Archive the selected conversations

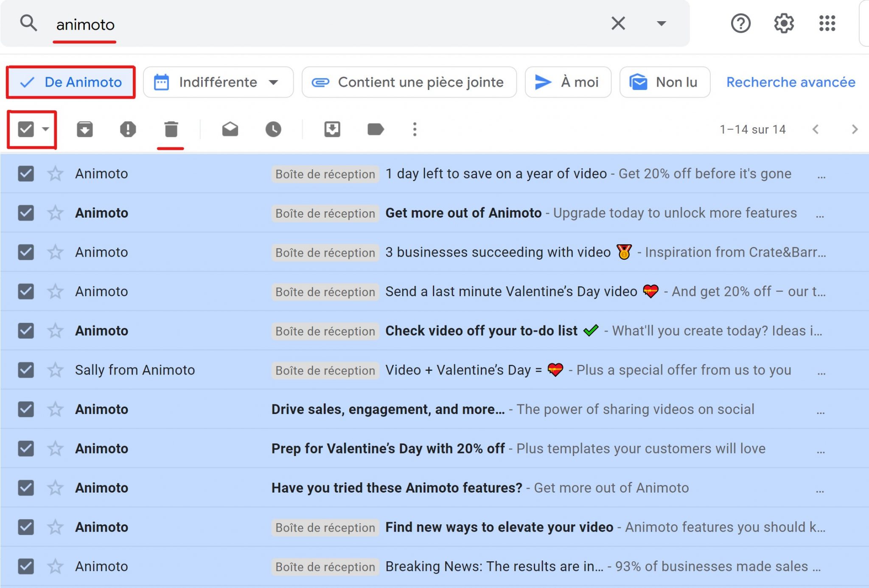(x=85, y=129)
